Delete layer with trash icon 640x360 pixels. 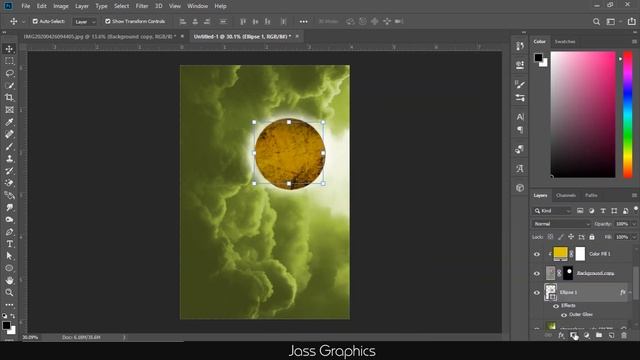[624, 336]
